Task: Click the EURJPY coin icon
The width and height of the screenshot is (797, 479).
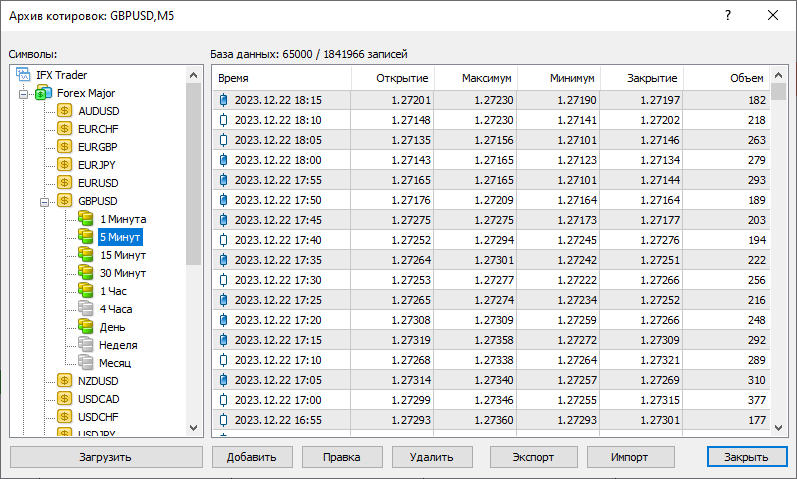Action: [65, 165]
